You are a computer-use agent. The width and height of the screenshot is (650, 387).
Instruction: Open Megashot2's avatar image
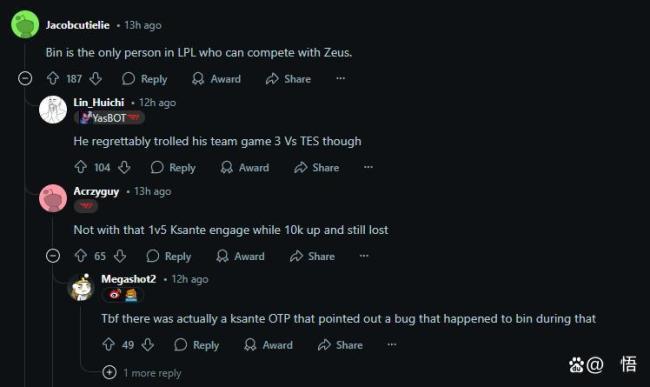coord(81,287)
